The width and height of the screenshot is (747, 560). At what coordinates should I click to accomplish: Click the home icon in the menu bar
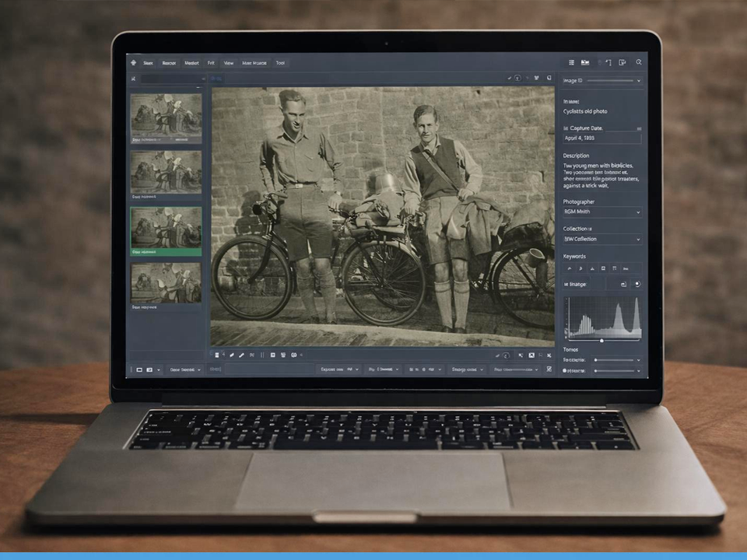(133, 63)
